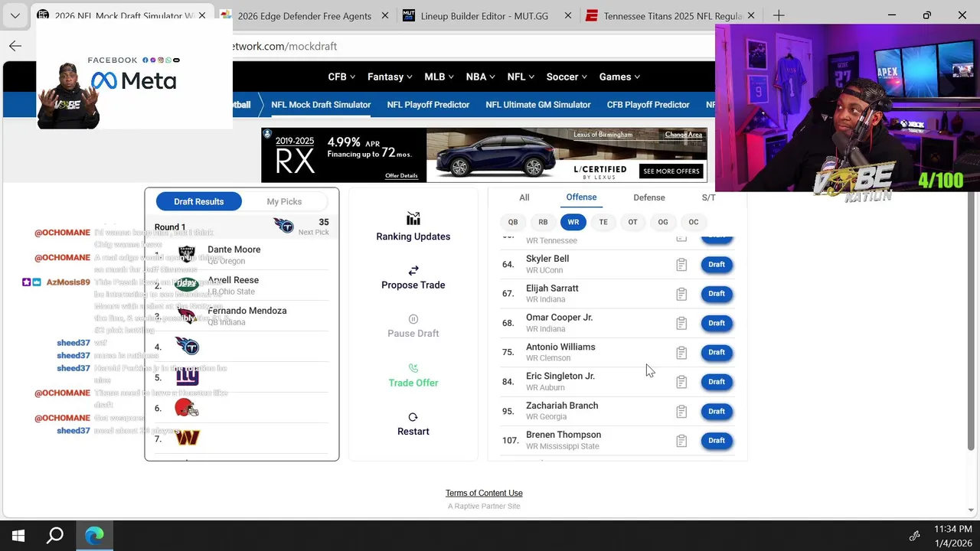Open clipboard notes for Omar Cooper Jr.
The height and width of the screenshot is (551, 980).
[x=681, y=323]
